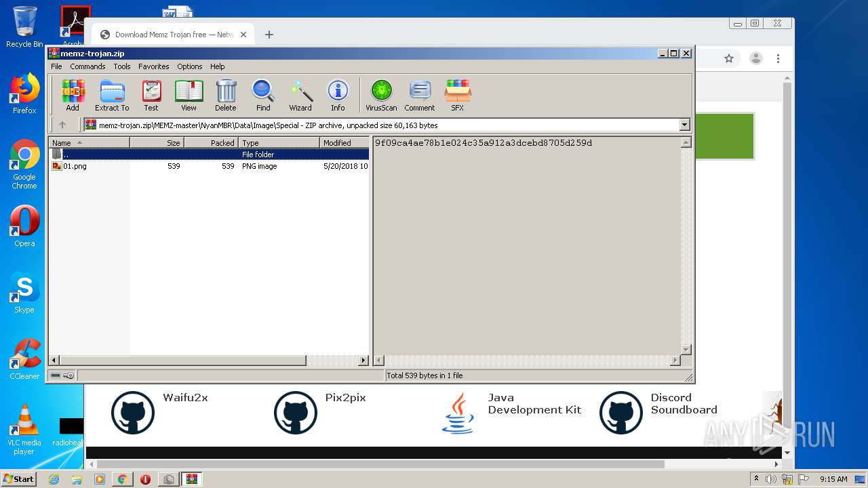Launch the Wizard wand icon
The width and height of the screenshot is (868, 488).
click(300, 95)
